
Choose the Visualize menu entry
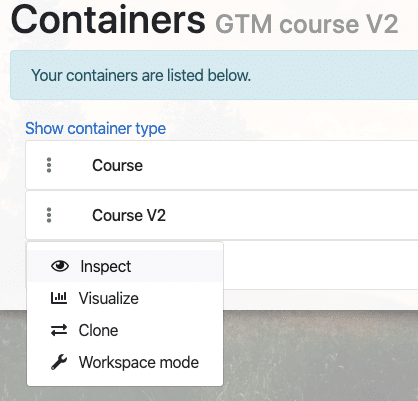[x=125, y=298]
